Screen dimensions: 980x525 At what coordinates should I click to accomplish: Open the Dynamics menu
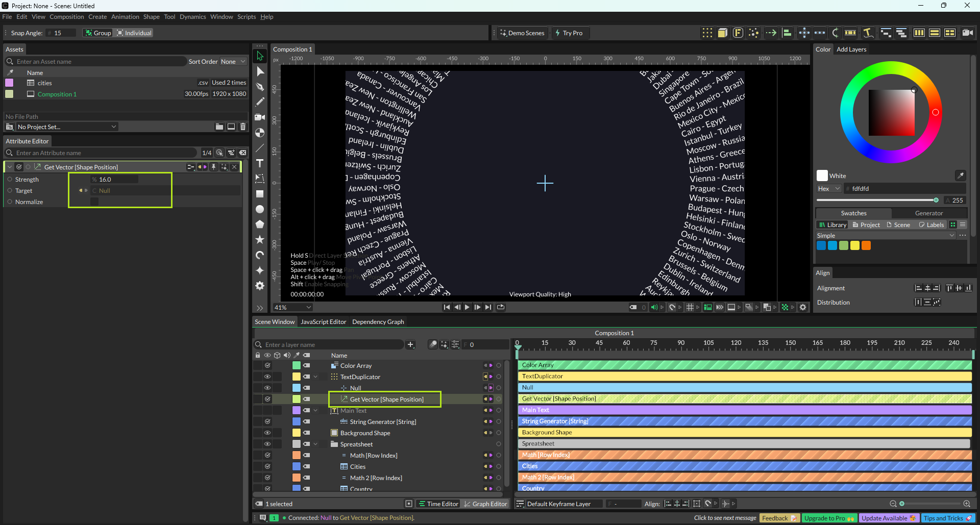pyautogui.click(x=192, y=17)
